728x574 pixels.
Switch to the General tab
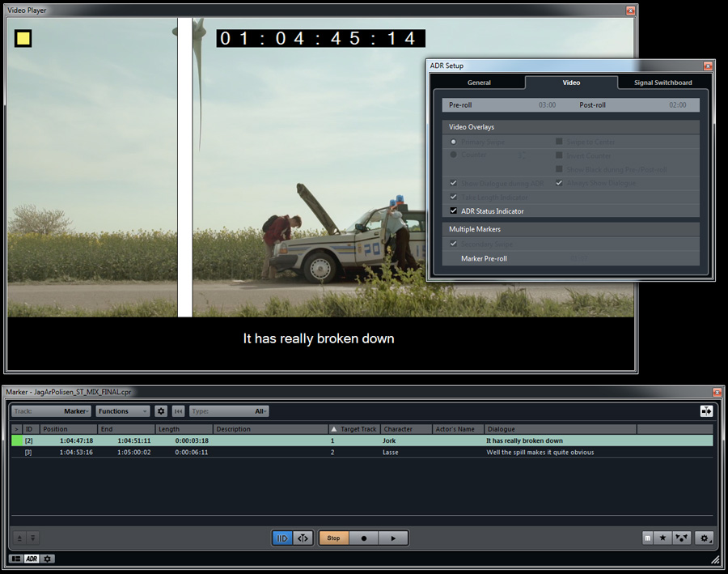click(x=478, y=83)
